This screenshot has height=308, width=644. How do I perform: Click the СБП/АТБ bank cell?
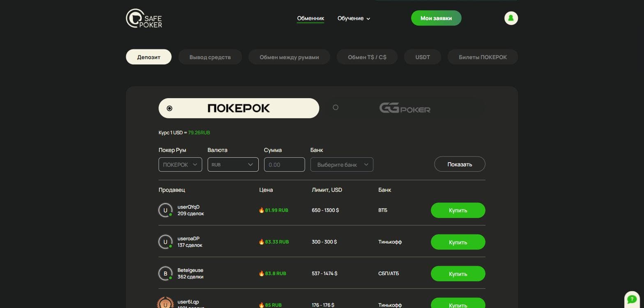point(389,274)
